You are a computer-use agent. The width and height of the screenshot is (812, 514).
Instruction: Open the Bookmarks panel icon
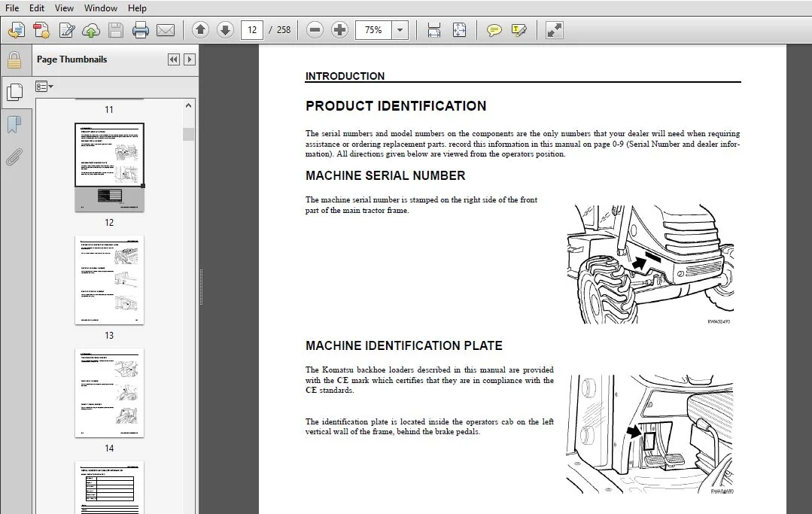coord(14,124)
